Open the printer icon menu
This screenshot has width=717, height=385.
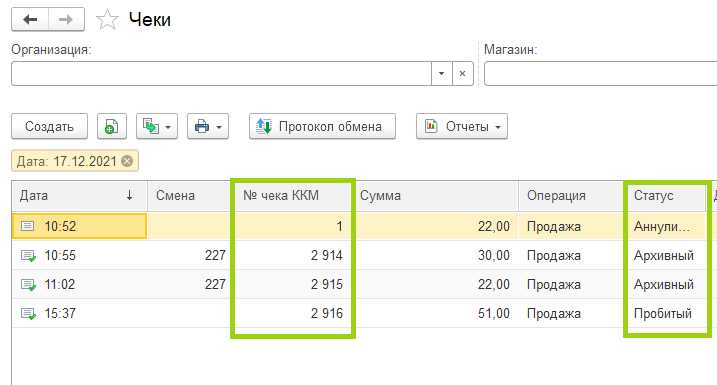point(208,126)
